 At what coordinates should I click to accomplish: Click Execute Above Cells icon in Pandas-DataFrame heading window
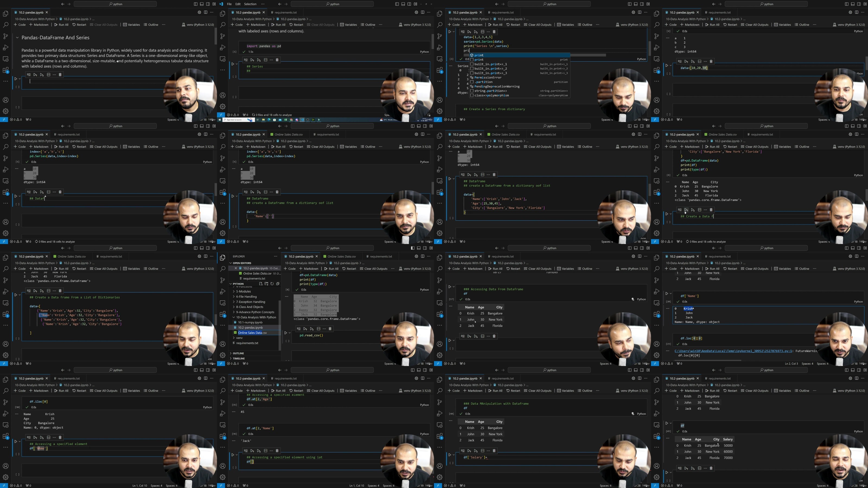pyautogui.click(x=35, y=75)
